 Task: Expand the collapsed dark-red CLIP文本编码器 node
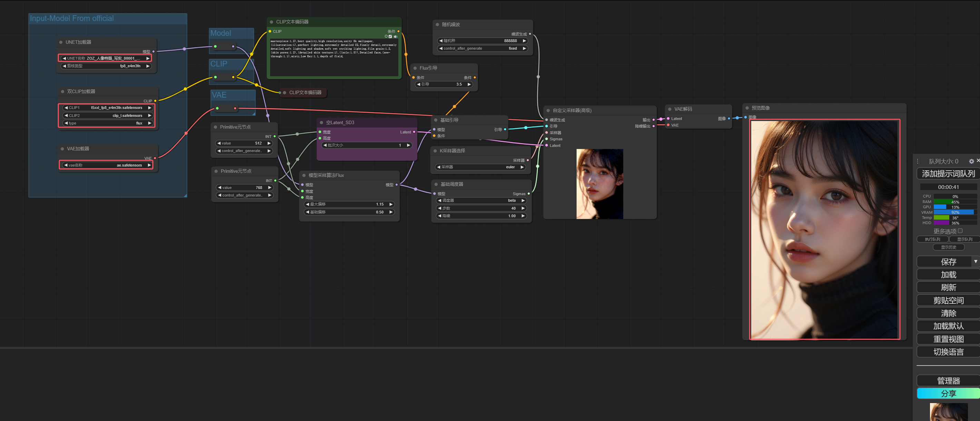point(285,92)
